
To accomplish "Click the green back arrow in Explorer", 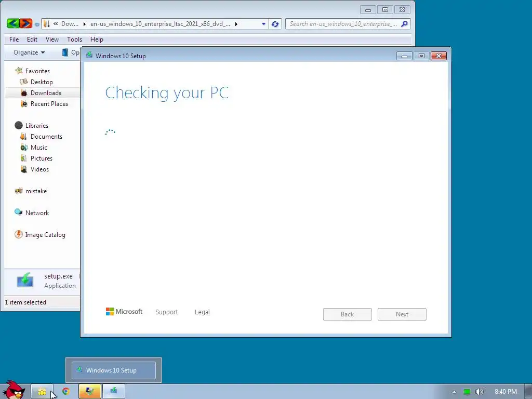I will point(12,23).
